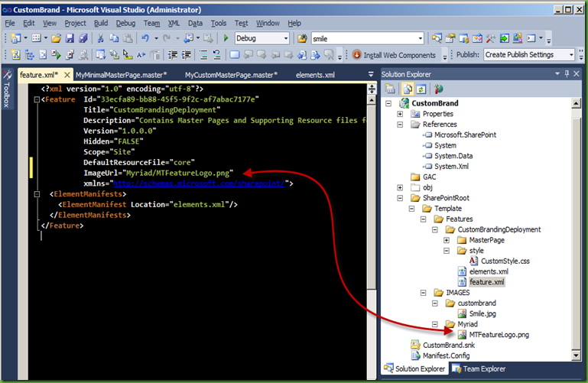Image resolution: width=588 pixels, height=383 pixels.
Task: Pin the Solution Explorer panel
Action: [567, 74]
